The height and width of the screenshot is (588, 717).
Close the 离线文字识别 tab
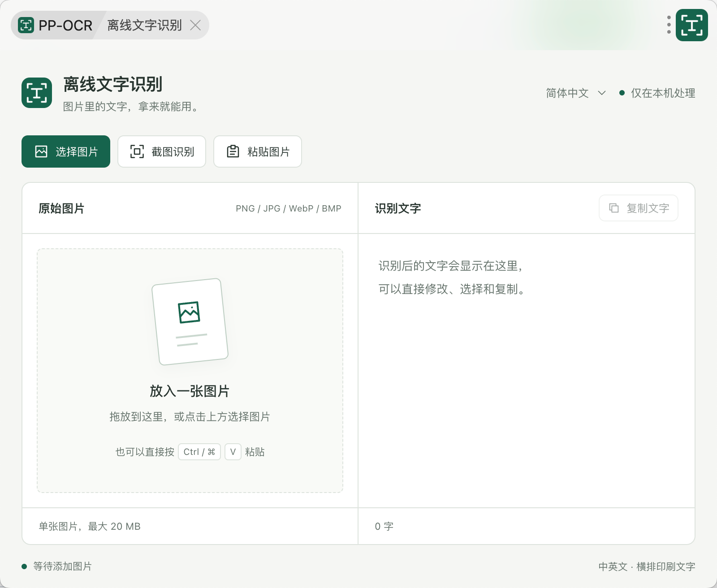pos(195,25)
